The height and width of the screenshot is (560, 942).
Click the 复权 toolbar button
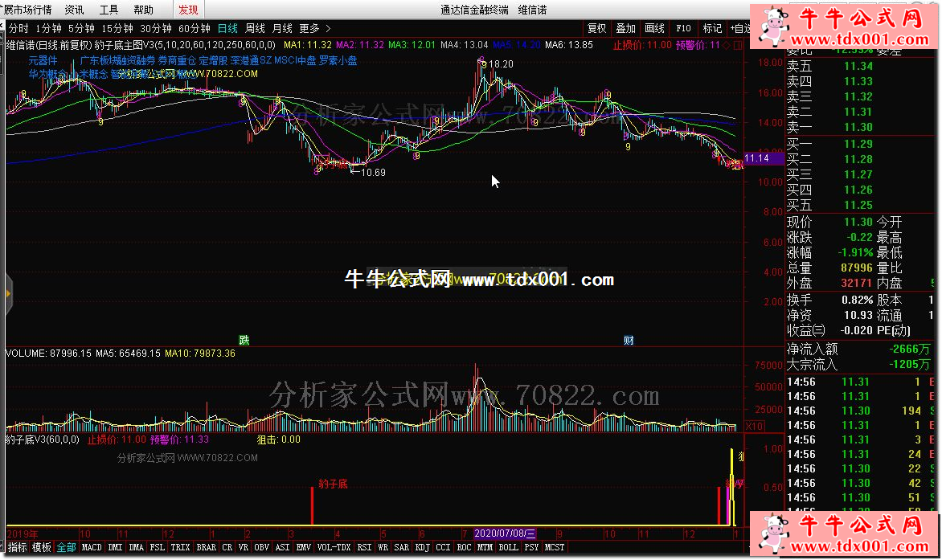[596, 28]
